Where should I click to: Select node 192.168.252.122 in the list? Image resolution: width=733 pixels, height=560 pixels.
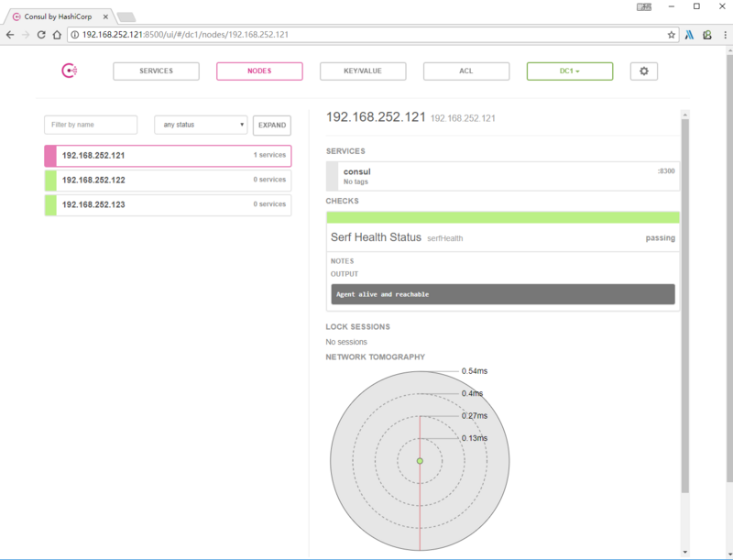pyautogui.click(x=168, y=181)
